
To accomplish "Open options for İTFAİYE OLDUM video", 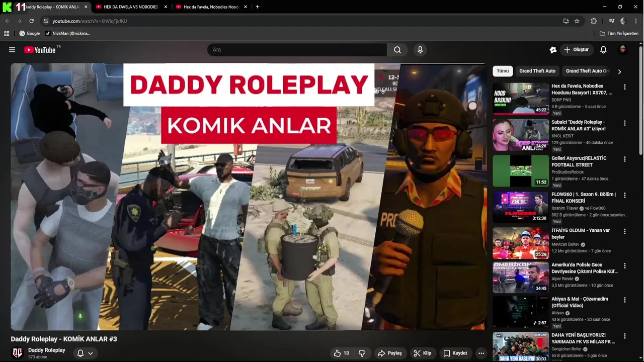I will 625,232.
